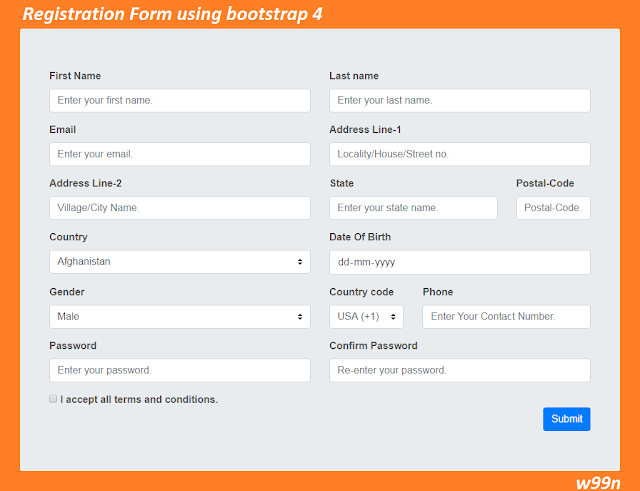Focus the First Name input field
Viewport: 640px width, 491px height.
tap(180, 101)
